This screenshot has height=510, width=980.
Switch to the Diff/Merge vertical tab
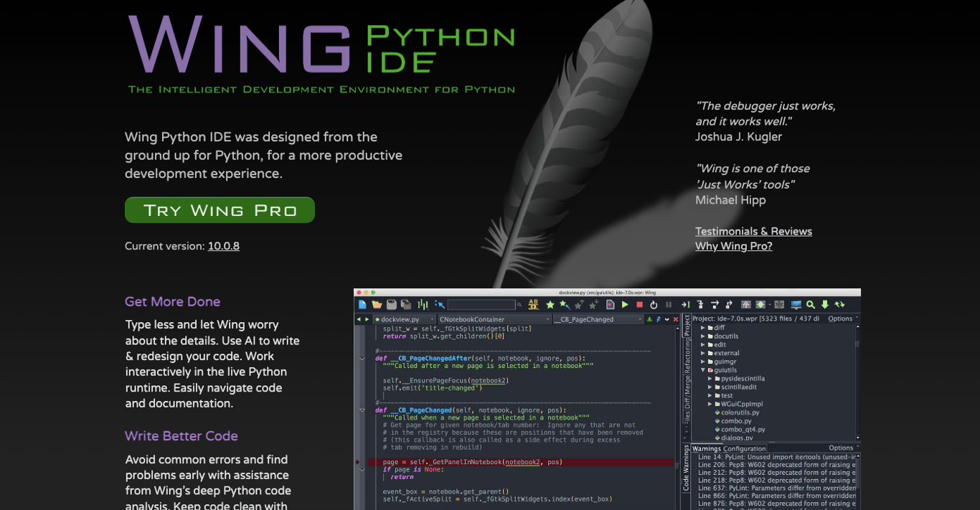687,393
